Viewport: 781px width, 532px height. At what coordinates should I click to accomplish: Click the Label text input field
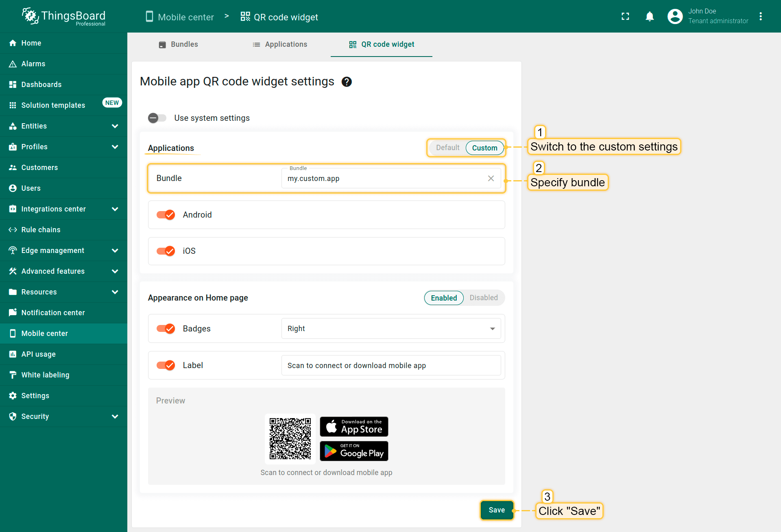[x=390, y=366]
